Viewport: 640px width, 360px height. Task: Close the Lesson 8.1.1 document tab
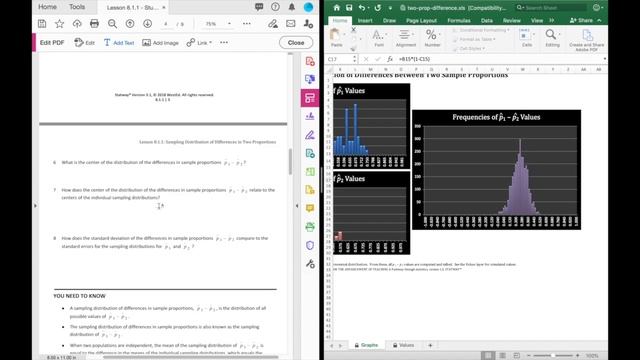164,7
